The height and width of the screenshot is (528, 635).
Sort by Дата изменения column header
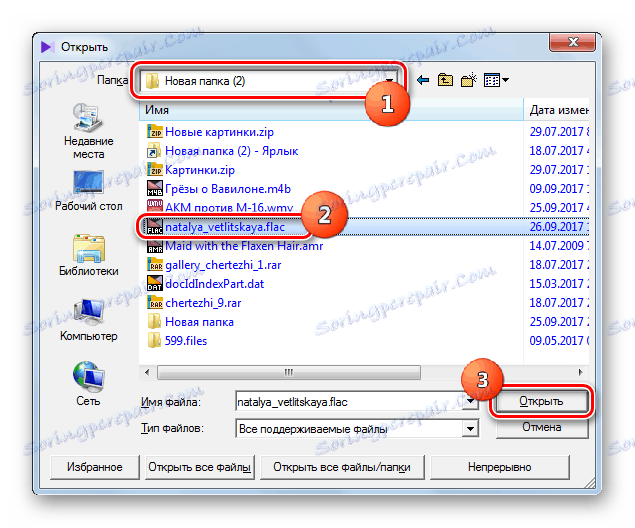557,110
